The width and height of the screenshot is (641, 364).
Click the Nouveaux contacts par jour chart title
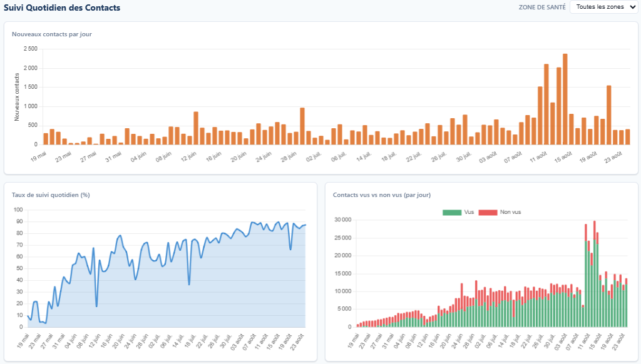click(52, 34)
